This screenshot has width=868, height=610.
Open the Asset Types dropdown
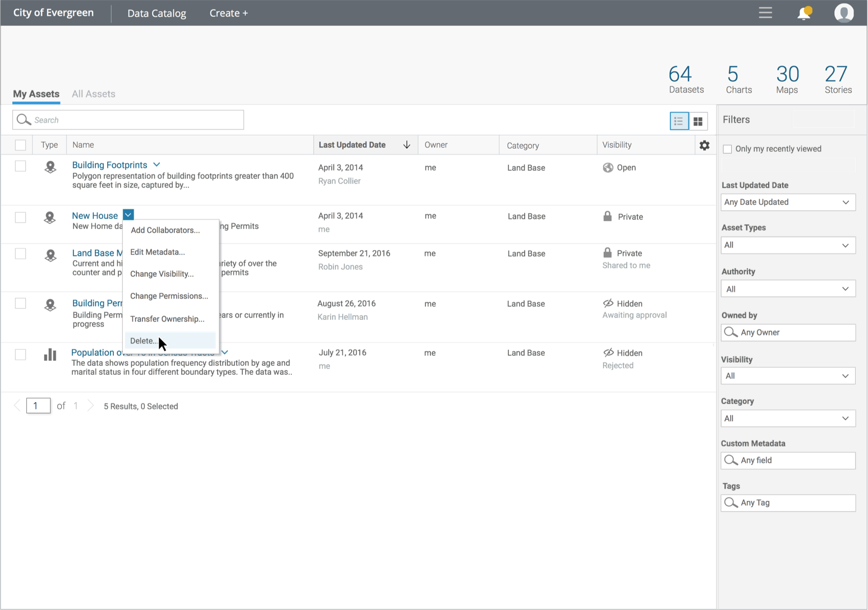(788, 245)
